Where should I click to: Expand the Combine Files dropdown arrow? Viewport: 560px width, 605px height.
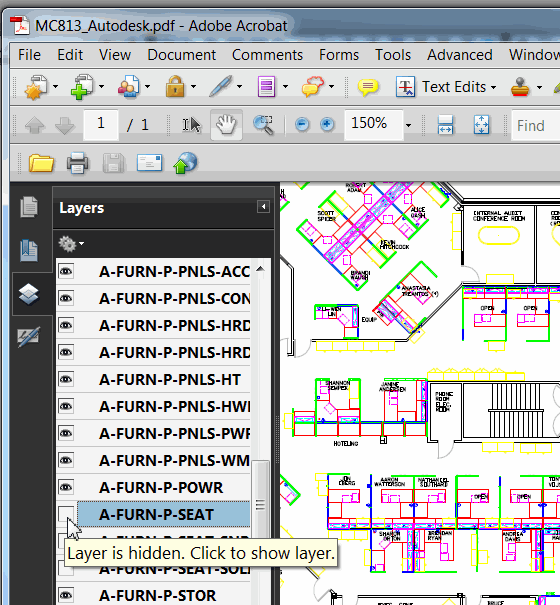(102, 87)
